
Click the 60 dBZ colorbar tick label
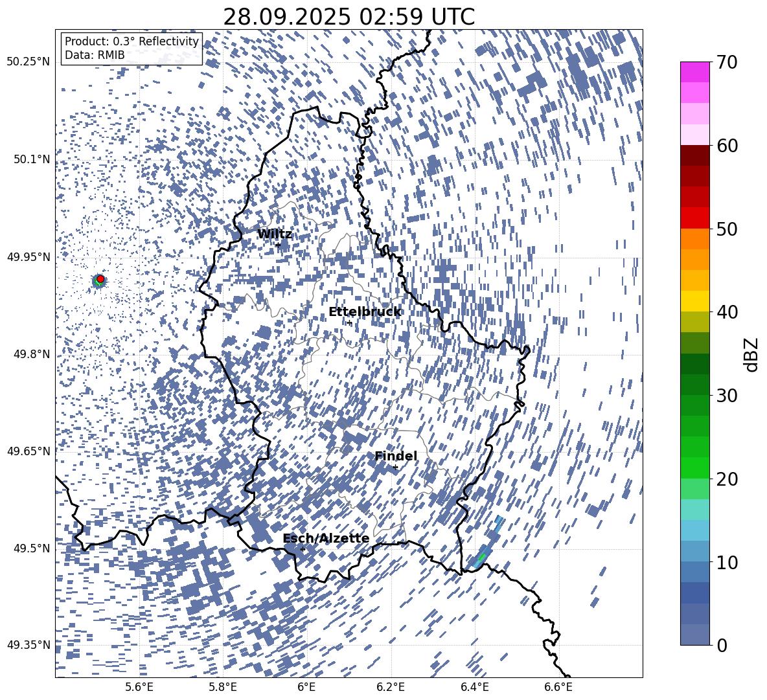pyautogui.click(x=727, y=146)
